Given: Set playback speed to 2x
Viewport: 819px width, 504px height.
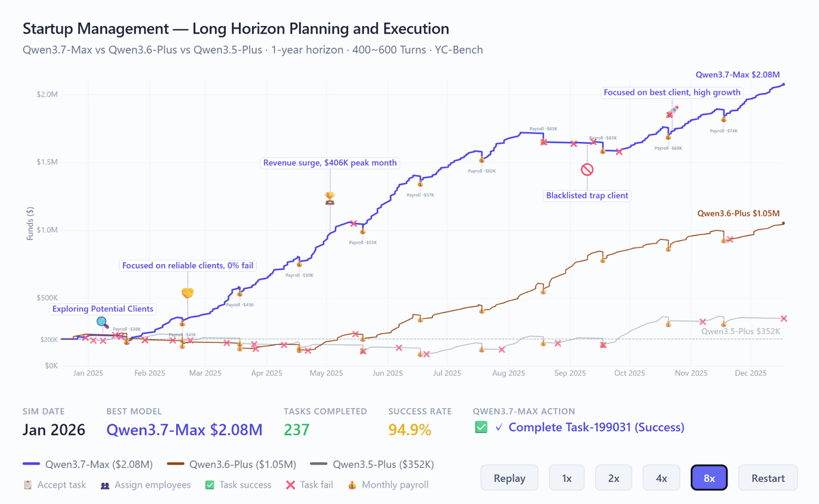Looking at the screenshot, I should (x=614, y=477).
